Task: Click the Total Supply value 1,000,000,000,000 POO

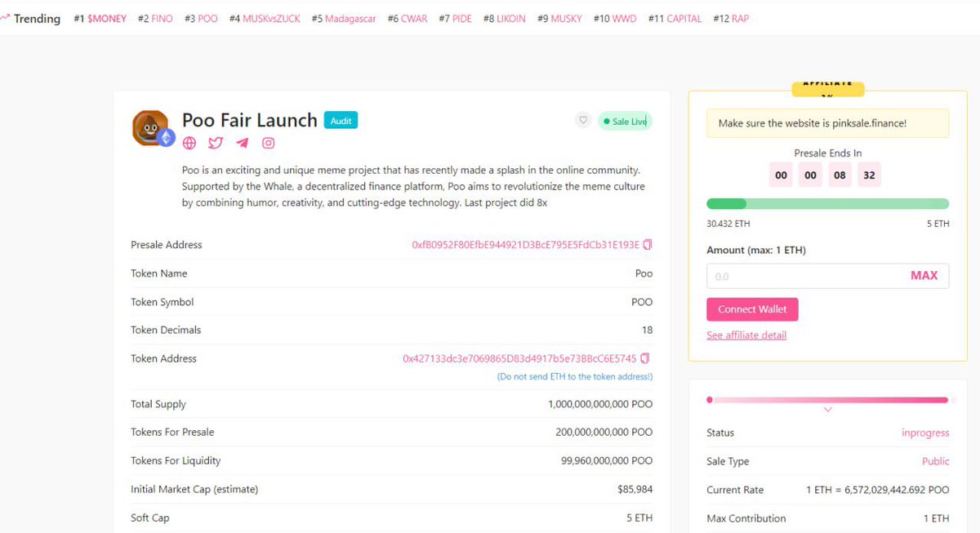Action: 600,404
